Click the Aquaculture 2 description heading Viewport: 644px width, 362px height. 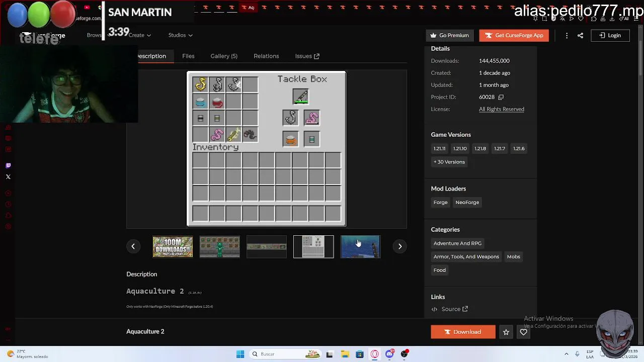pyautogui.click(x=155, y=291)
